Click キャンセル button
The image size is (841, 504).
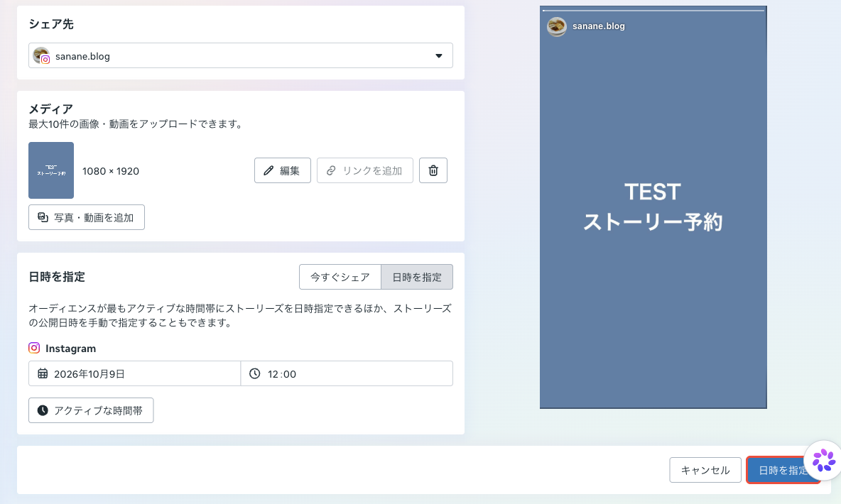[705, 470]
